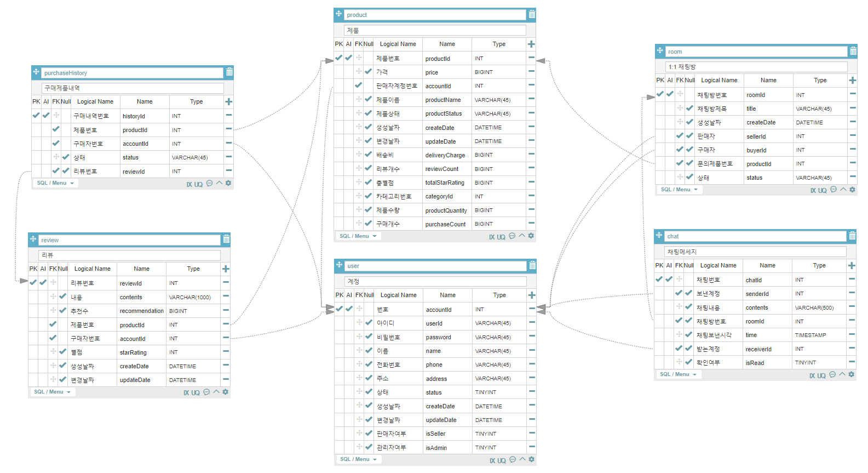The height and width of the screenshot is (473, 868).
Task: Select the receiverId name cell in chat
Action: tap(767, 349)
